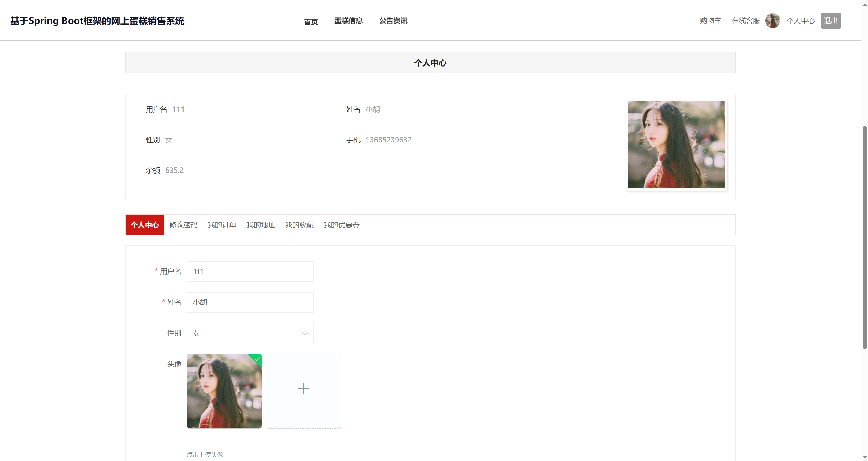Switch to the 我的订单 tab
868x461 pixels.
click(x=222, y=225)
